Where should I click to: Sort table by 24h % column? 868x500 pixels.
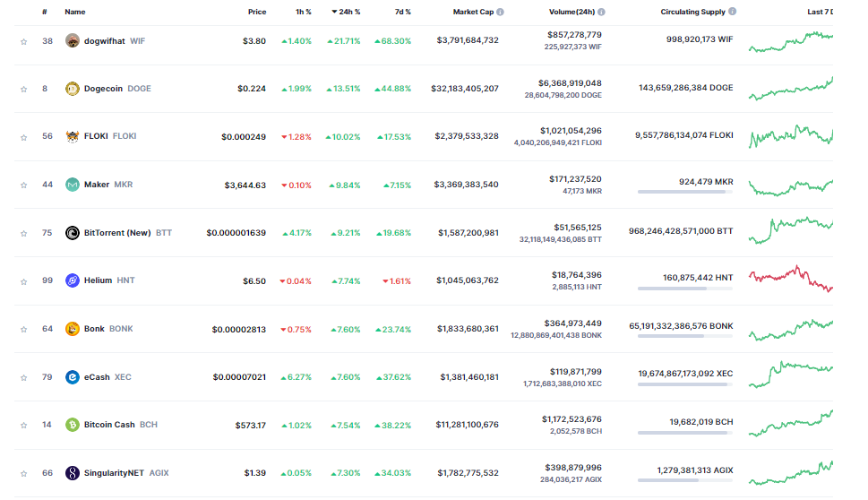point(346,12)
